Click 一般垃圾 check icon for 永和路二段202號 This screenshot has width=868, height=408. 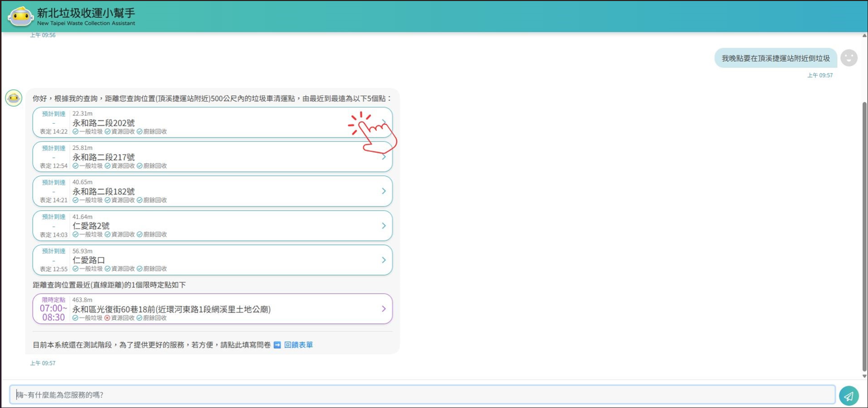tap(75, 132)
